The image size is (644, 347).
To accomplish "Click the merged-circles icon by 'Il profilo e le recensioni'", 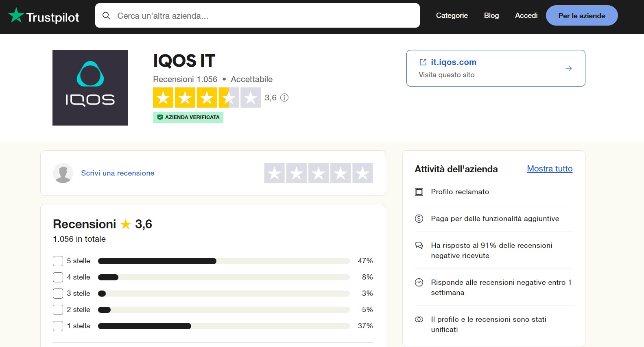I will (419, 319).
